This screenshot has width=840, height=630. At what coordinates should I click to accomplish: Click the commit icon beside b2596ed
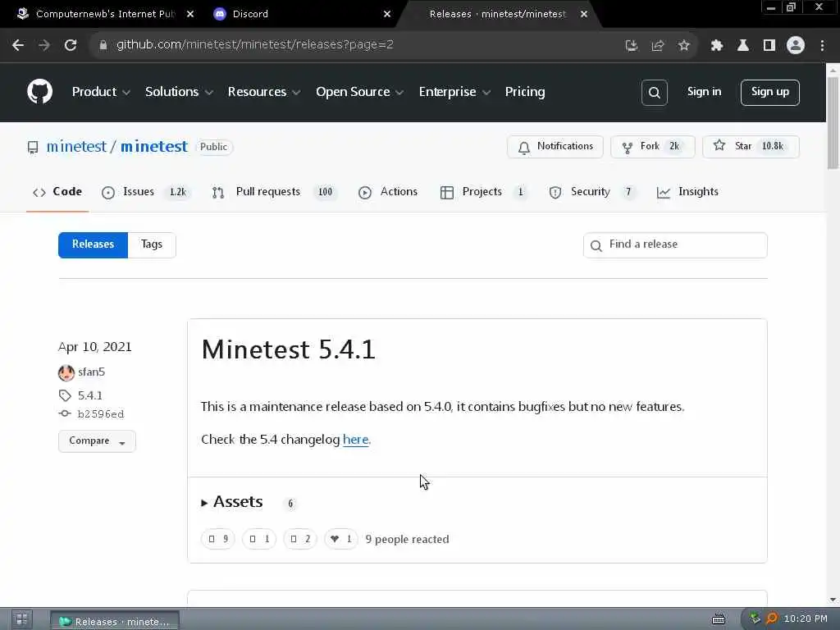click(x=65, y=413)
